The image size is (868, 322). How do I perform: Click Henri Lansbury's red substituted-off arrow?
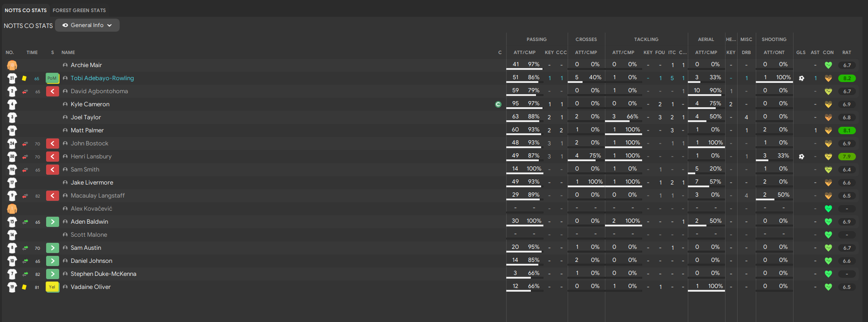52,157
